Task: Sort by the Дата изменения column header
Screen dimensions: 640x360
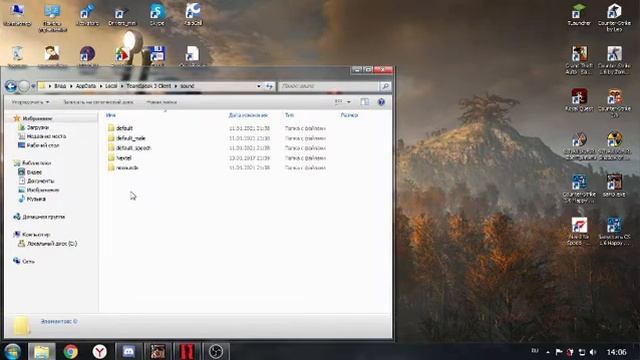Action: pyautogui.click(x=248, y=116)
